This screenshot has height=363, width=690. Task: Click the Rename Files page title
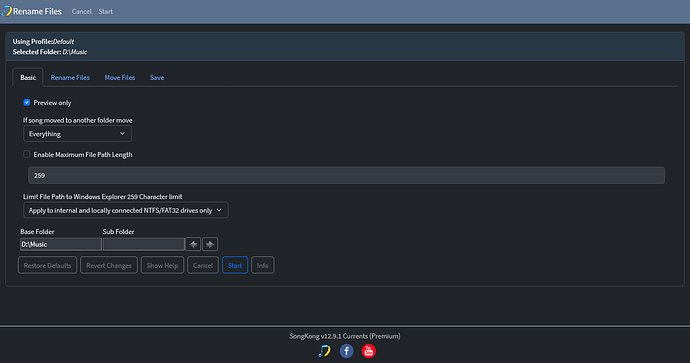[x=37, y=11]
